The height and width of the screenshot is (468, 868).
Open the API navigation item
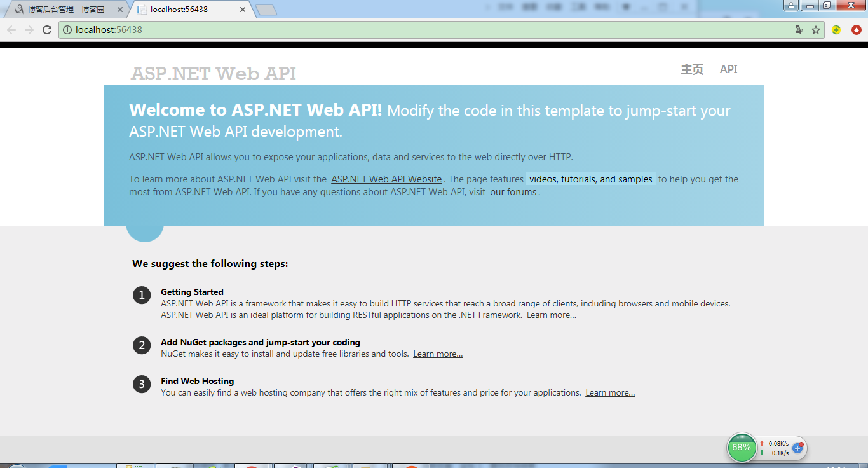click(729, 69)
